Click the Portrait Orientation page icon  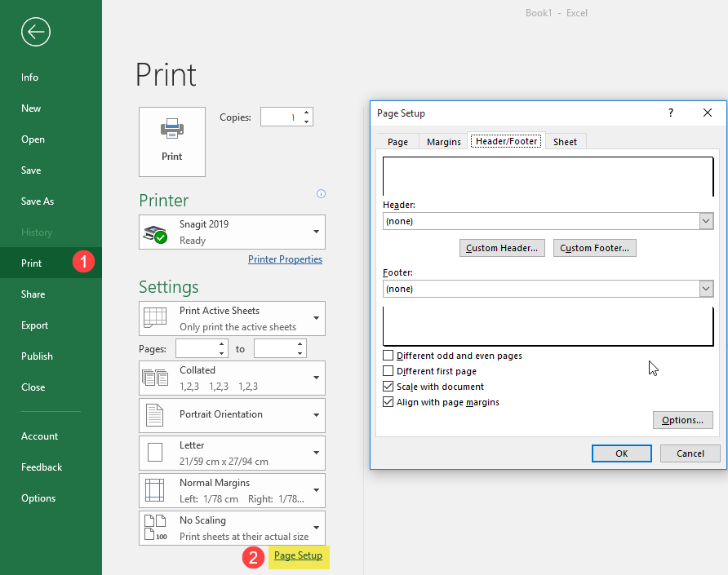pos(154,415)
